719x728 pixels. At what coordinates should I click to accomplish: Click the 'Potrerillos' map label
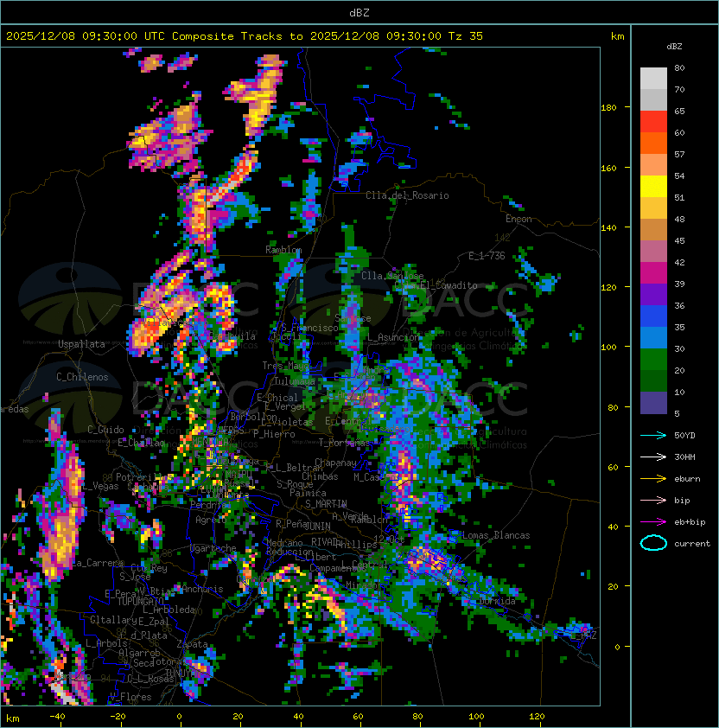144,477
